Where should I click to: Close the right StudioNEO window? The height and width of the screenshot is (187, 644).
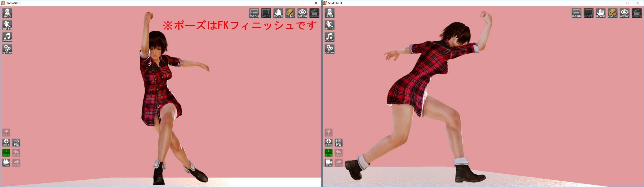click(x=638, y=3)
